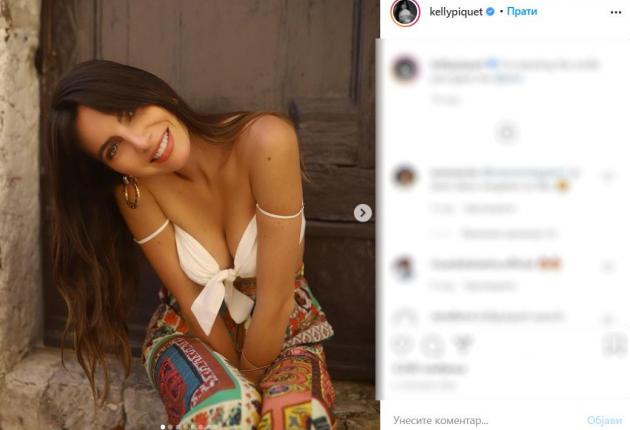Open the kellypiquet username link
Image resolution: width=630 pixels, height=430 pixels.
tap(456, 12)
